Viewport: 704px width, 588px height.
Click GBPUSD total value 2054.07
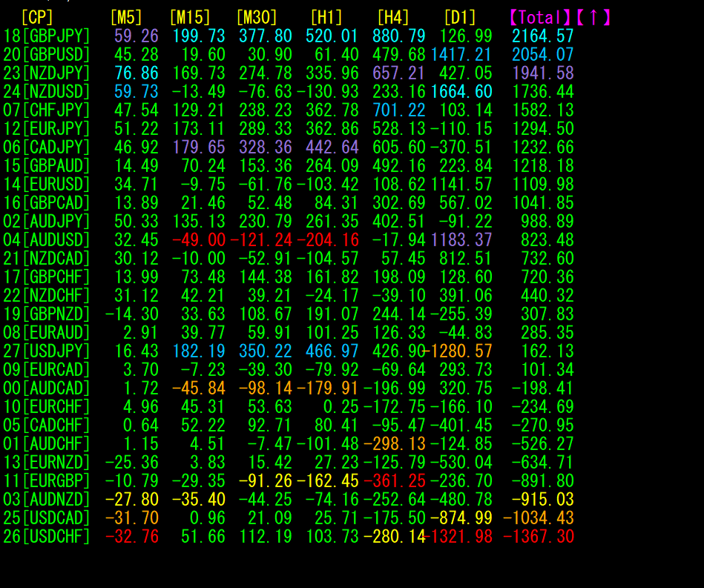point(543,54)
